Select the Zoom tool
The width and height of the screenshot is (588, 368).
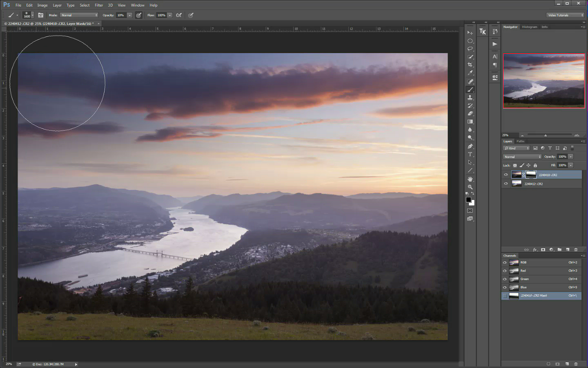[470, 187]
